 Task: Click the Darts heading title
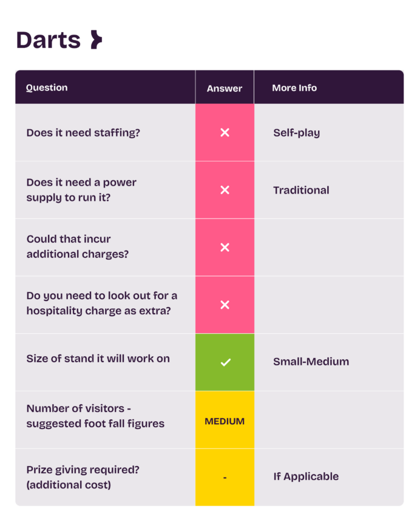[x=49, y=40]
